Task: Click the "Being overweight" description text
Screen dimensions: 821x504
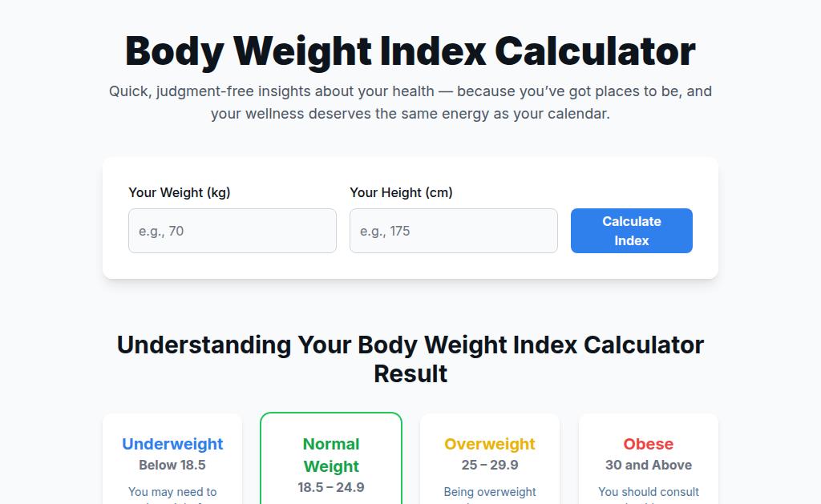Action: coord(490,492)
